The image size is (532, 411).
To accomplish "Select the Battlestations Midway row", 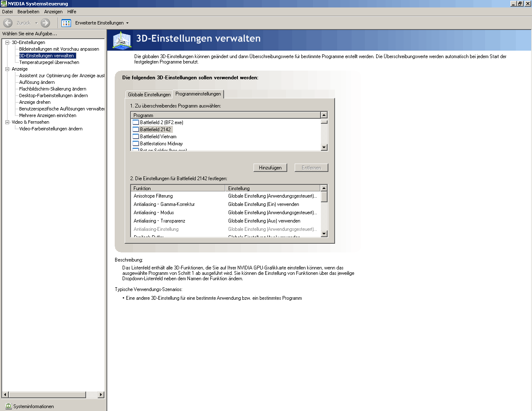I will (x=226, y=143).
